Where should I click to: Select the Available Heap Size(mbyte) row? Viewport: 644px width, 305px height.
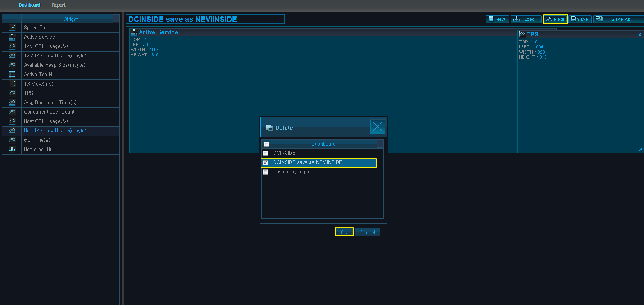[61, 65]
